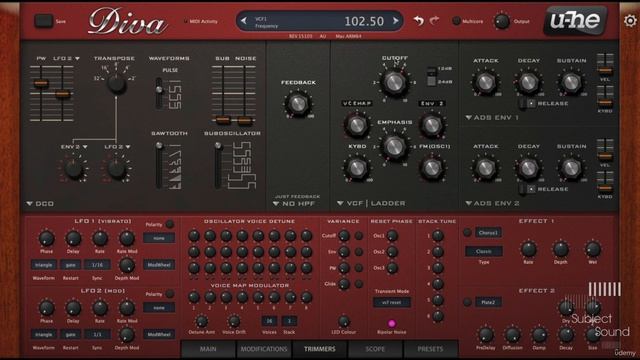
Task: Open the ADS ENV 2 model dropdown
Action: coord(492,203)
